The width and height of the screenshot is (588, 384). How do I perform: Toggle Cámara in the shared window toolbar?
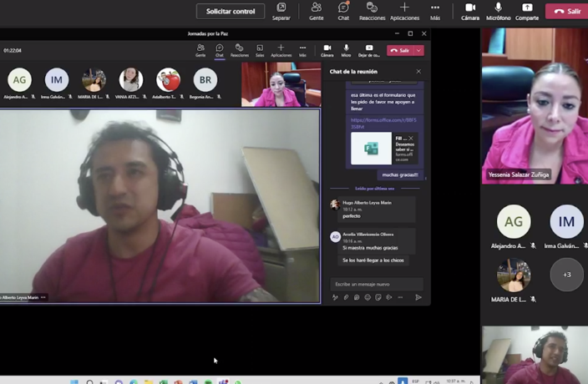327,51
